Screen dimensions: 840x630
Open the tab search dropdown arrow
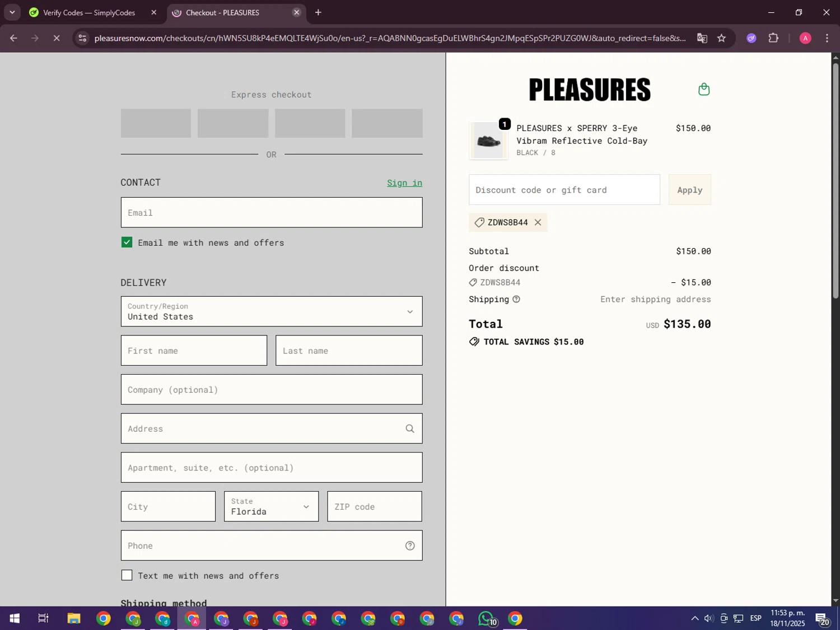12,12
